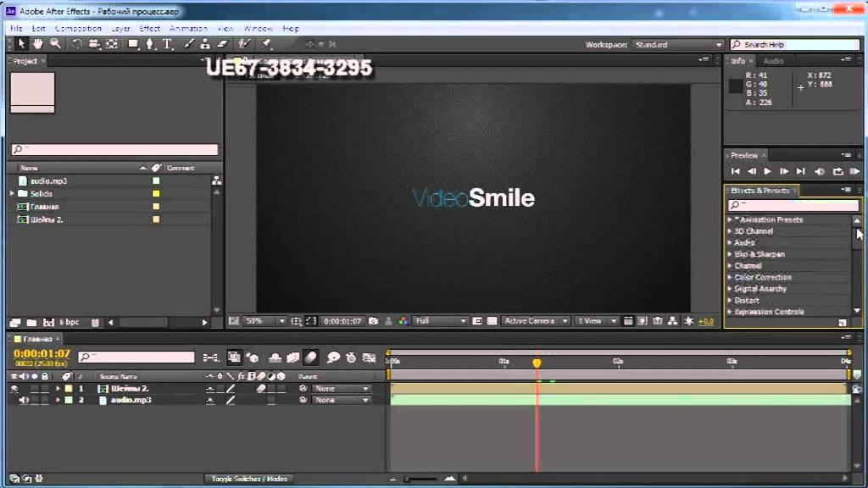This screenshot has height=488, width=868.
Task: Click the exposure value +0,0
Action: 706,321
